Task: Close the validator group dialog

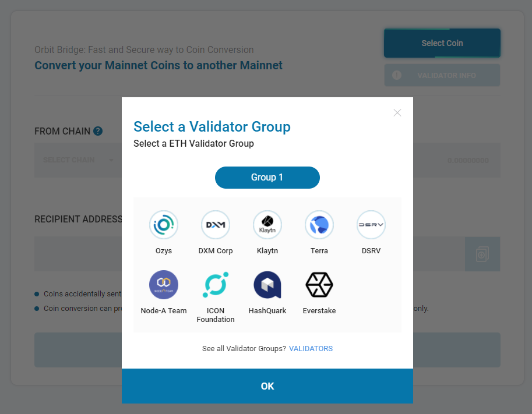Action: (397, 112)
